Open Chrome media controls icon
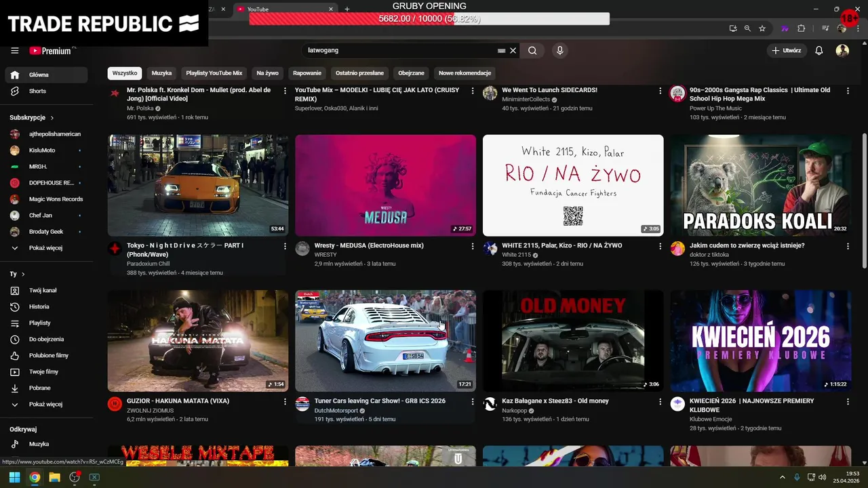 (x=825, y=28)
